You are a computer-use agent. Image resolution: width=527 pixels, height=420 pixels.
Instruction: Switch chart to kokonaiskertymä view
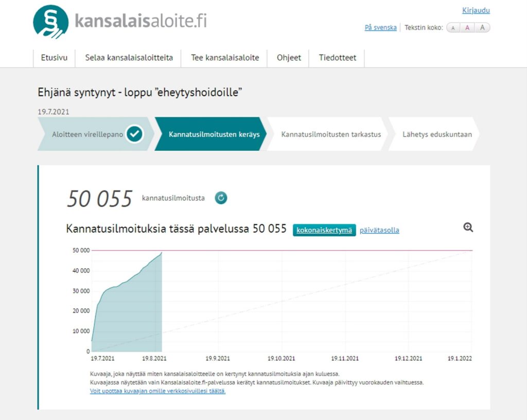coord(324,230)
